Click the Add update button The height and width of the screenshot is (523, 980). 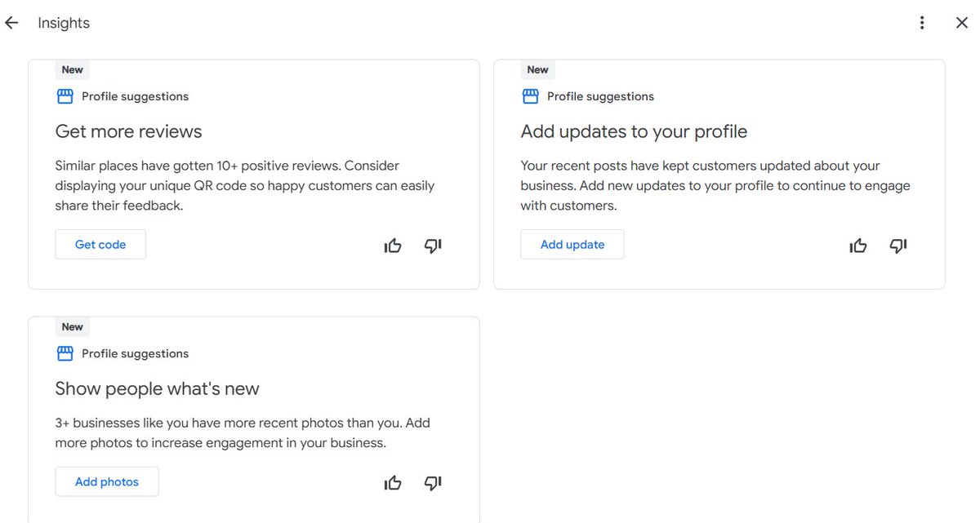(x=572, y=245)
